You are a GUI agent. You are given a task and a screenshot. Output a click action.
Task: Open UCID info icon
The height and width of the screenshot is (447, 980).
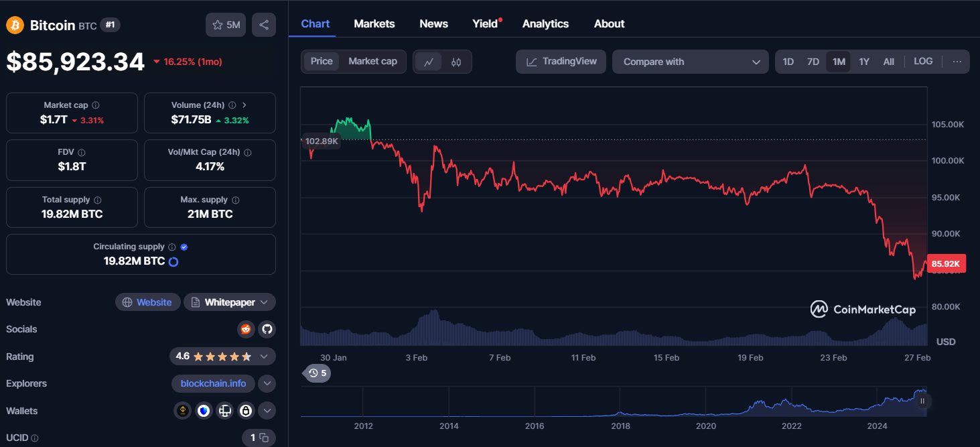coord(35,438)
